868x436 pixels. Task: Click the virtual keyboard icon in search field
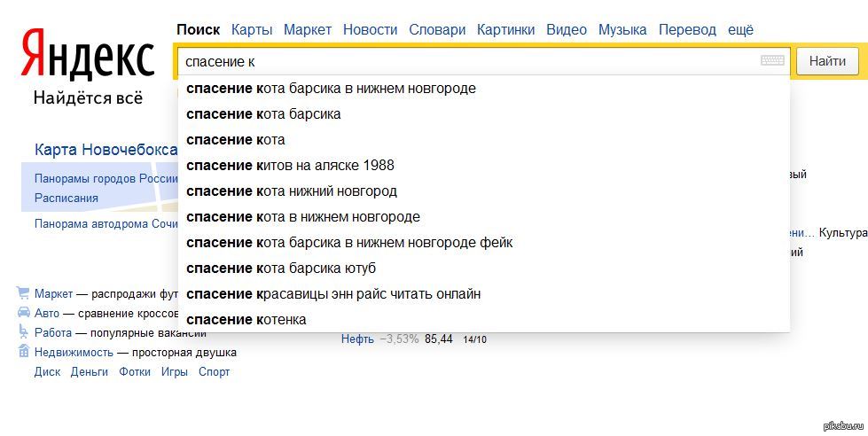772,61
